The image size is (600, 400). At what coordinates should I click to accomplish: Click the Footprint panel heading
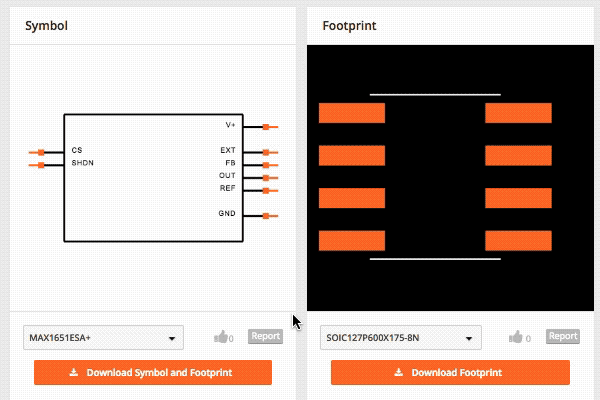click(349, 24)
